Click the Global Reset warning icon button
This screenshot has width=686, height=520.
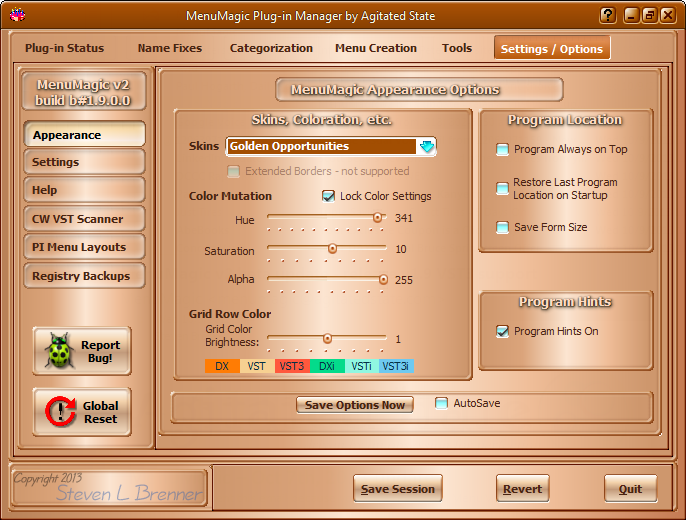tap(82, 412)
